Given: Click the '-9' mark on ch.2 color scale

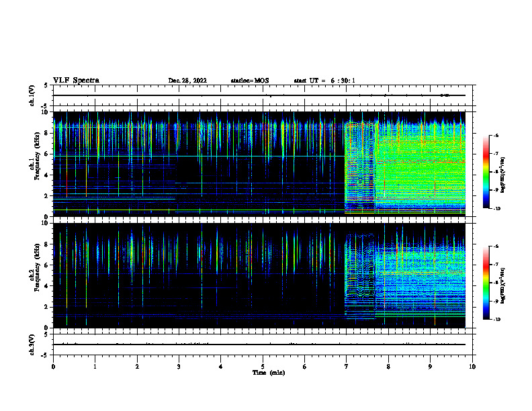Looking at the screenshot, I should (x=496, y=301).
